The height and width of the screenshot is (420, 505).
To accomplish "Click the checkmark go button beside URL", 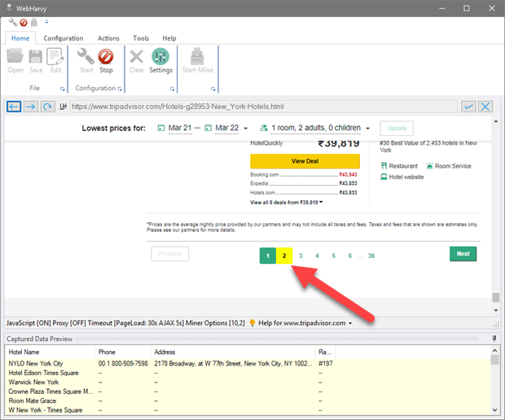I will 468,107.
